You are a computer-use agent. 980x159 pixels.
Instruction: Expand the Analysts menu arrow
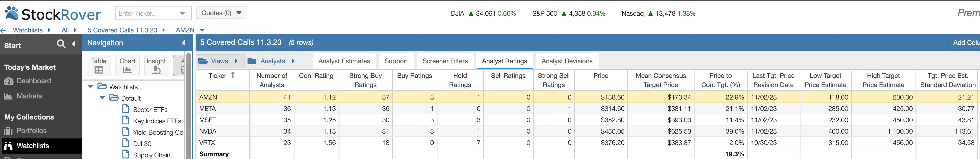293,61
